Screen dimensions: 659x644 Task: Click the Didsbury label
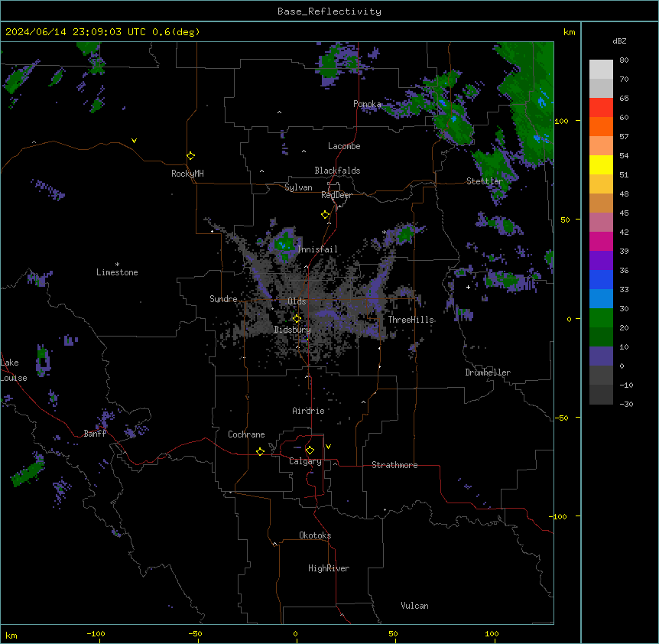coord(292,330)
